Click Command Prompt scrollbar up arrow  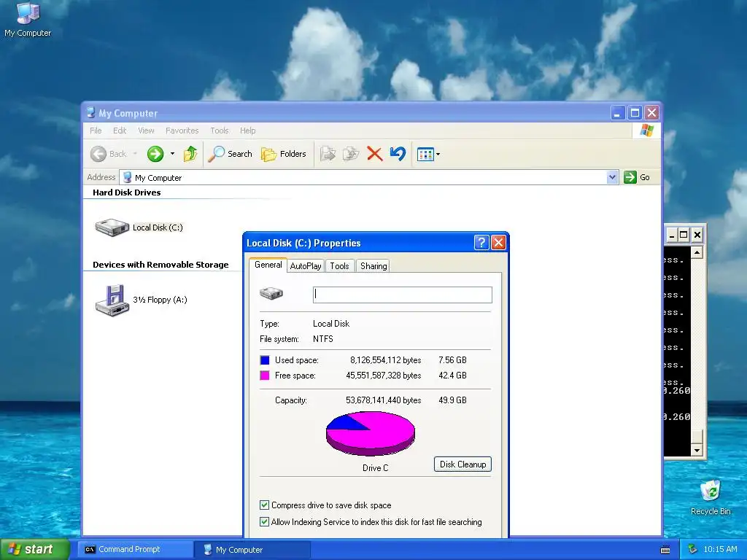pyautogui.click(x=697, y=252)
